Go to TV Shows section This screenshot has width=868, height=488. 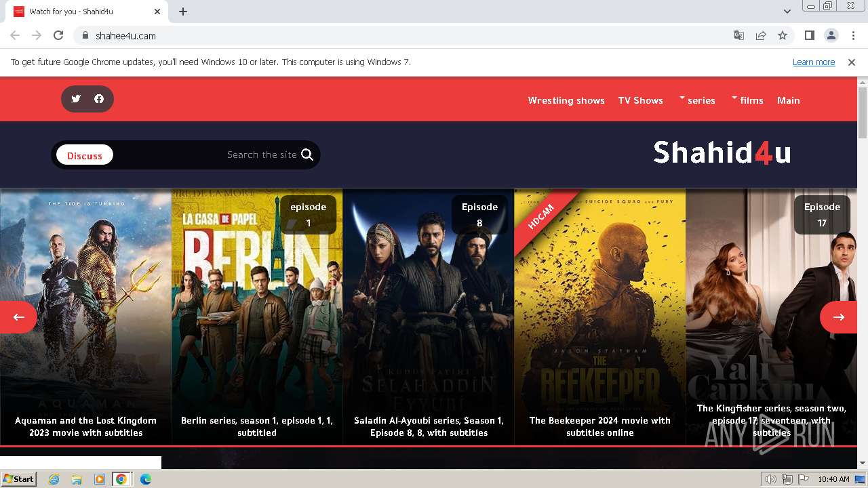coord(640,100)
